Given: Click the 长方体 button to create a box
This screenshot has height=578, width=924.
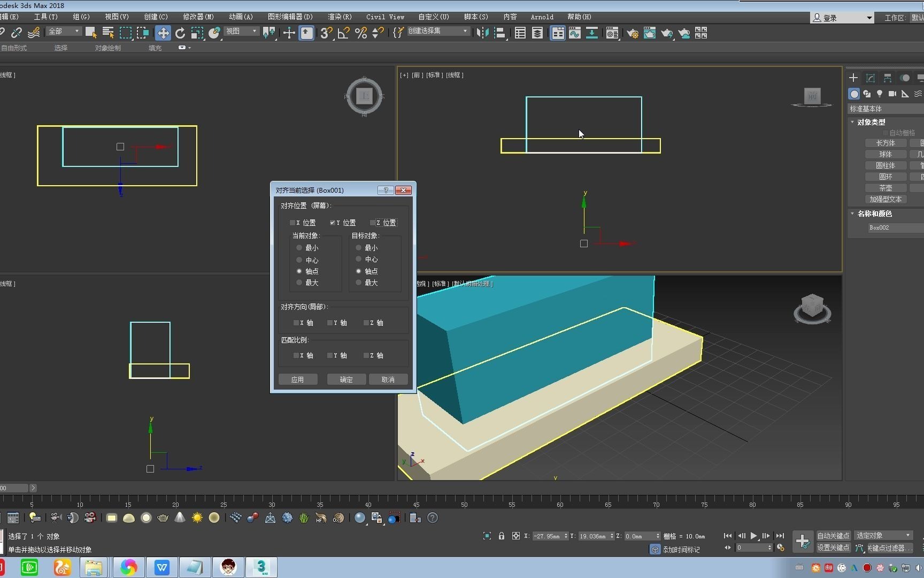Looking at the screenshot, I should pos(885,143).
